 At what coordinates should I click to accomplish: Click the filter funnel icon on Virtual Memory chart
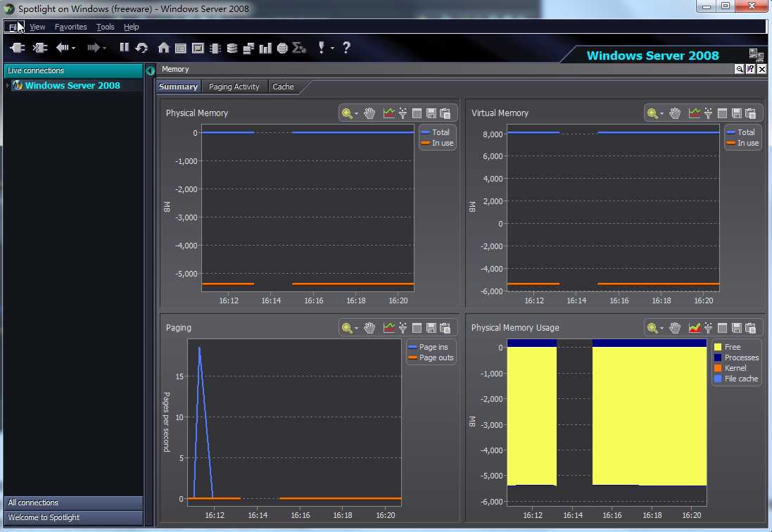coord(708,114)
